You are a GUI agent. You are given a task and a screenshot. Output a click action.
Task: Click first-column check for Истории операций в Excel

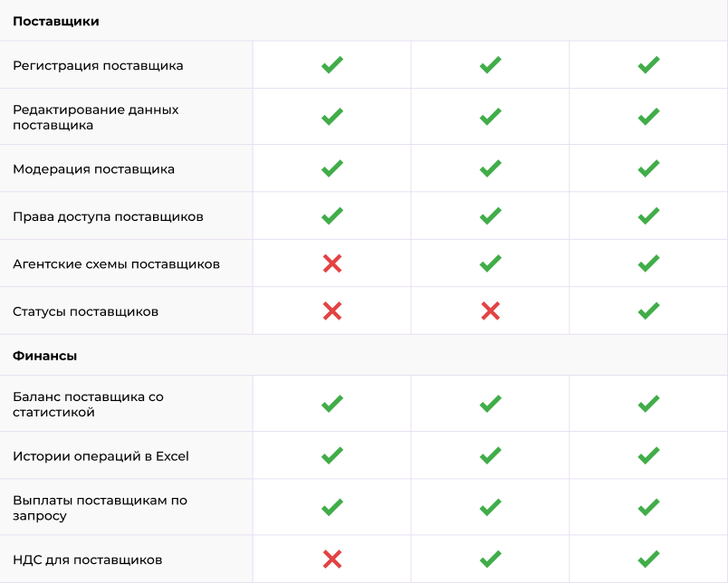332,455
